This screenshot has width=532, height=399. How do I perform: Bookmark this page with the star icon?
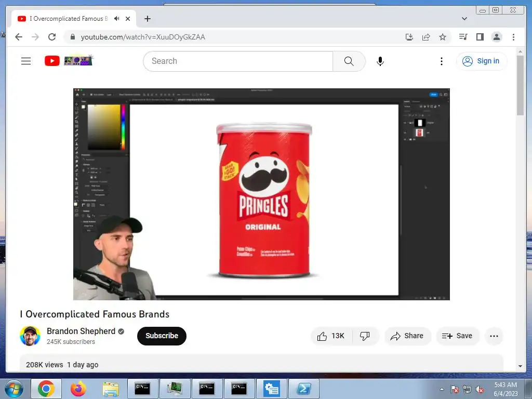443,37
